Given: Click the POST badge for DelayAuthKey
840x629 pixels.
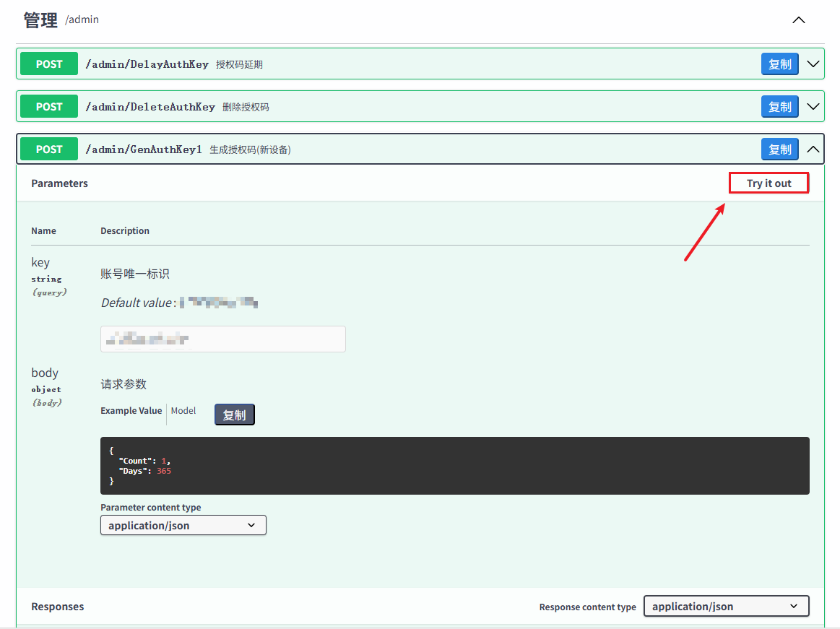Looking at the screenshot, I should [49, 64].
